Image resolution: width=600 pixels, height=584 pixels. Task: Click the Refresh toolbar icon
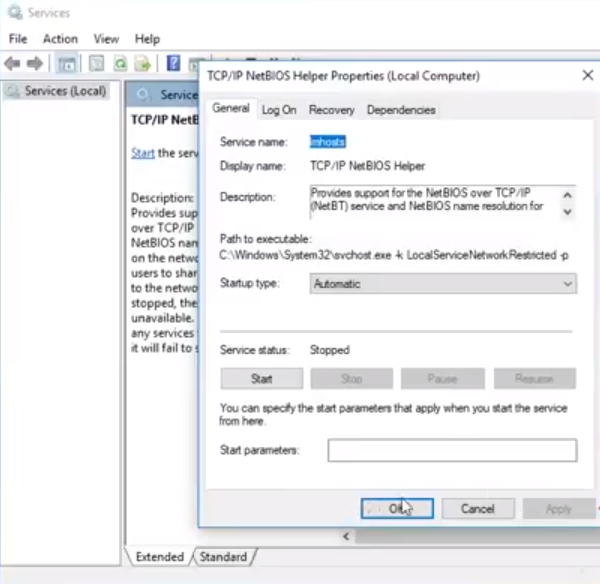coord(120,63)
